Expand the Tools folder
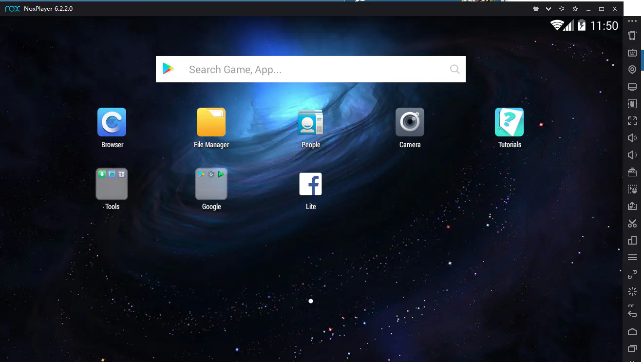Image resolution: width=644 pixels, height=362 pixels. pyautogui.click(x=112, y=184)
